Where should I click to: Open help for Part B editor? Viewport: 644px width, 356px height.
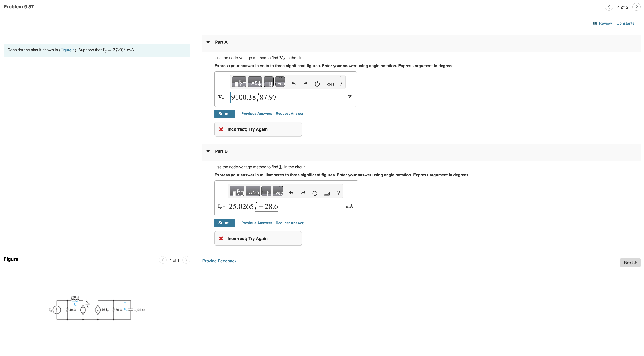tap(338, 193)
